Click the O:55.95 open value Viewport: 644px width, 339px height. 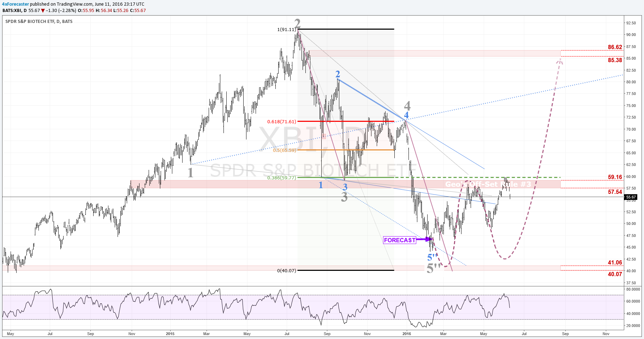86,11
